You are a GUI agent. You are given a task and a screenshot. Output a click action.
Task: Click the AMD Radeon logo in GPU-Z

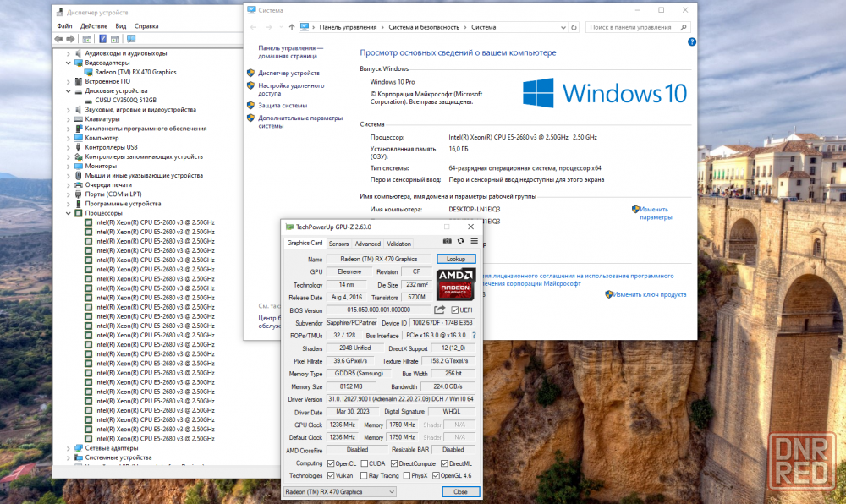456,284
